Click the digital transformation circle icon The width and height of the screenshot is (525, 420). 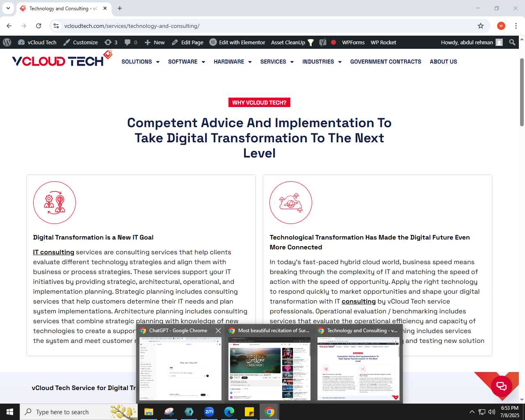coord(55,203)
